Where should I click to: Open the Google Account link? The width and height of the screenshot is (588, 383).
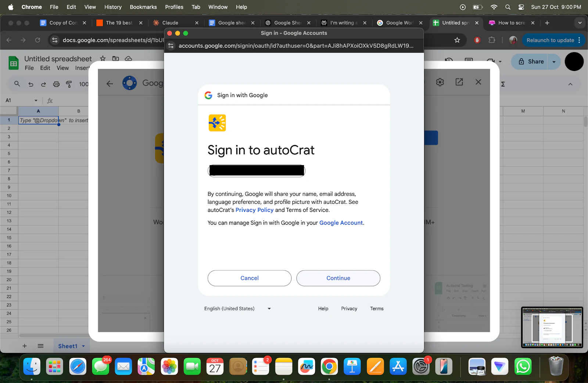pos(341,223)
